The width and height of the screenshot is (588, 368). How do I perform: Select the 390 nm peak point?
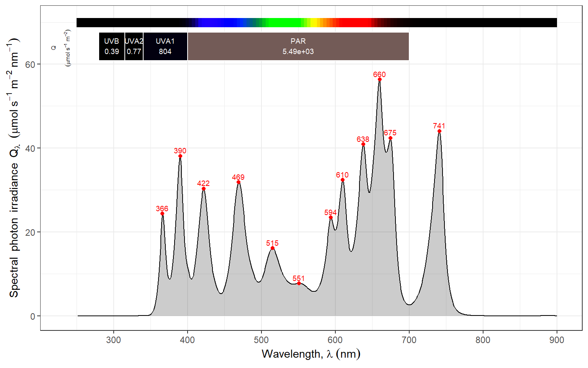pyautogui.click(x=180, y=156)
